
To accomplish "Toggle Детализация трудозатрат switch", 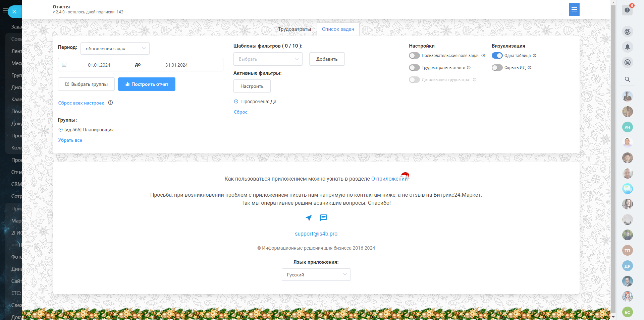I will (414, 80).
